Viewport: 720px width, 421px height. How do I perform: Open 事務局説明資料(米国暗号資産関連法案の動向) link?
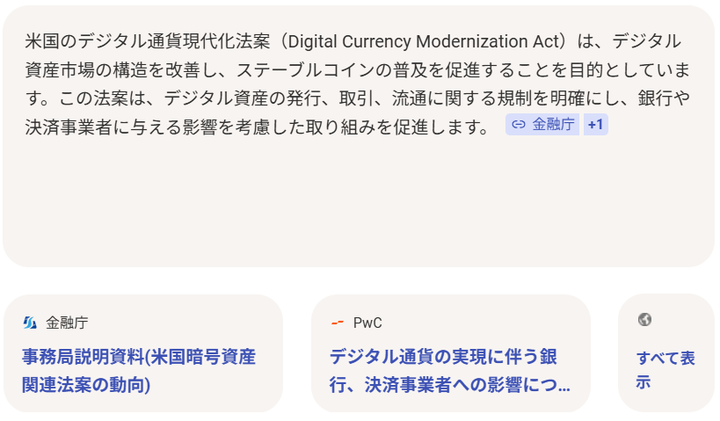tap(138, 356)
